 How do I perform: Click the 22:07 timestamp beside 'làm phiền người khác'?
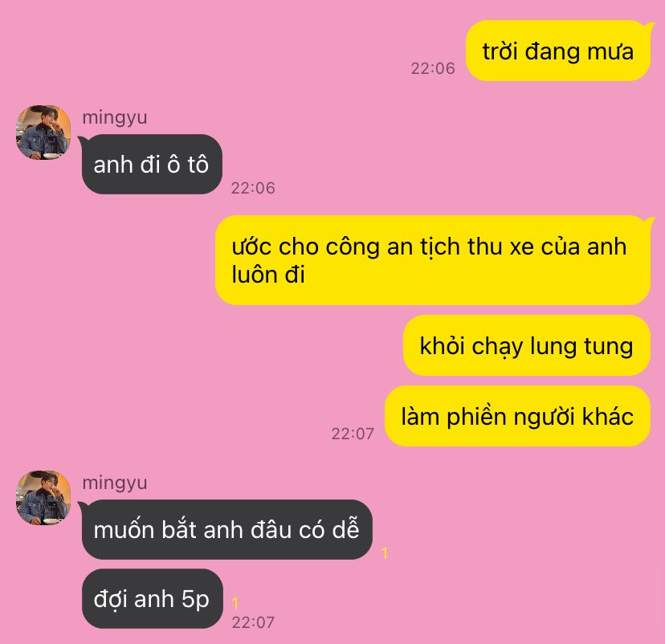[353, 434]
